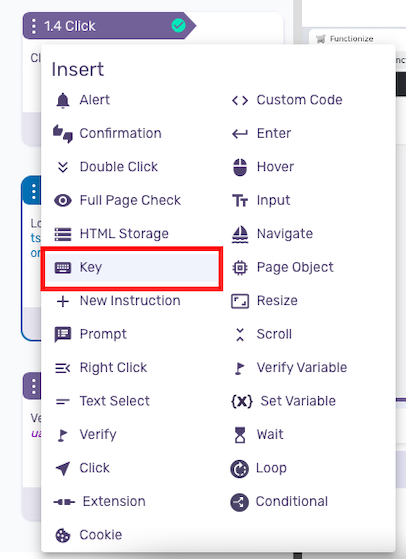Insert a Key action
This screenshot has width=406, height=559.
point(132,267)
